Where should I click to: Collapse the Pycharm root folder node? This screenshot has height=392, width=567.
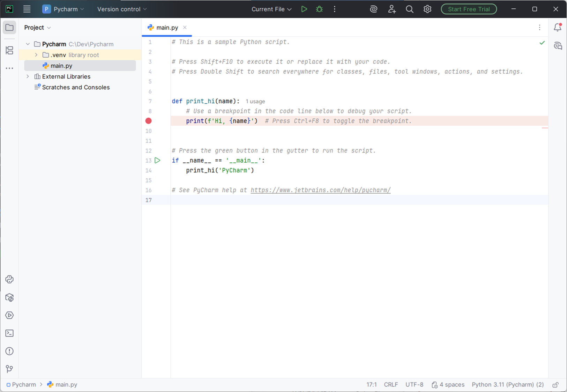click(28, 44)
